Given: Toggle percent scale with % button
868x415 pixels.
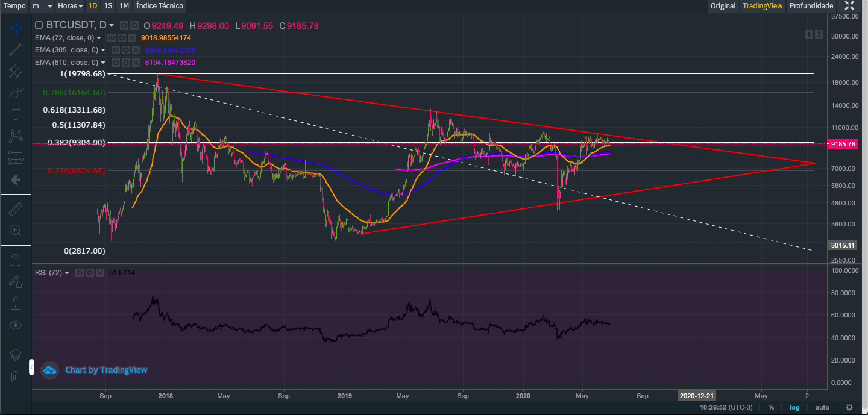Looking at the screenshot, I should coord(771,408).
